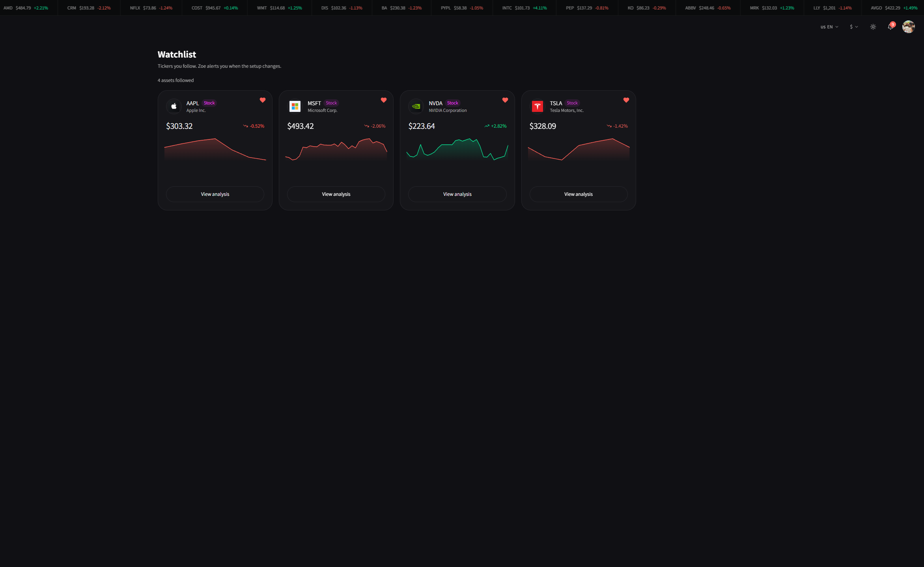Click DIS ticker in top tape
This screenshot has height=567, width=924.
point(342,8)
